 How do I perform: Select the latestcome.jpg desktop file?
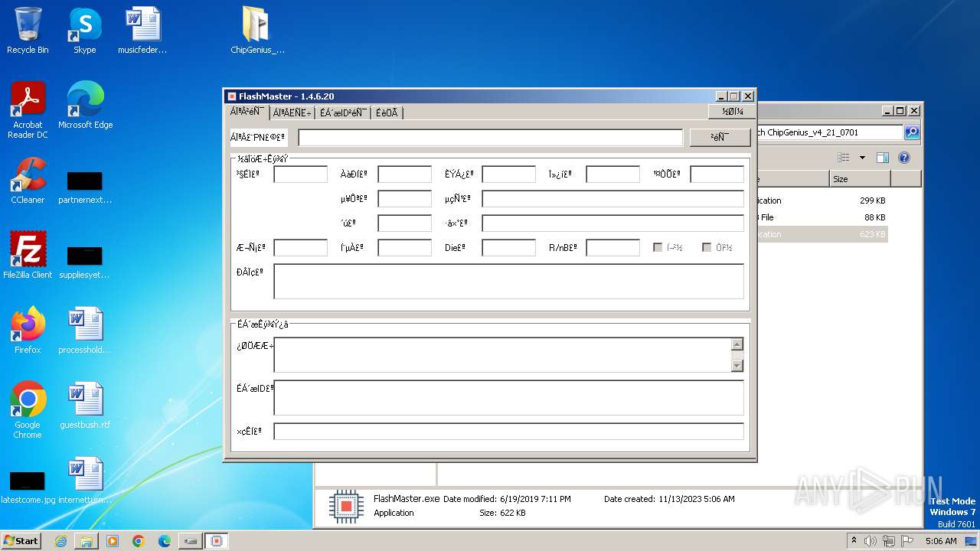28,488
